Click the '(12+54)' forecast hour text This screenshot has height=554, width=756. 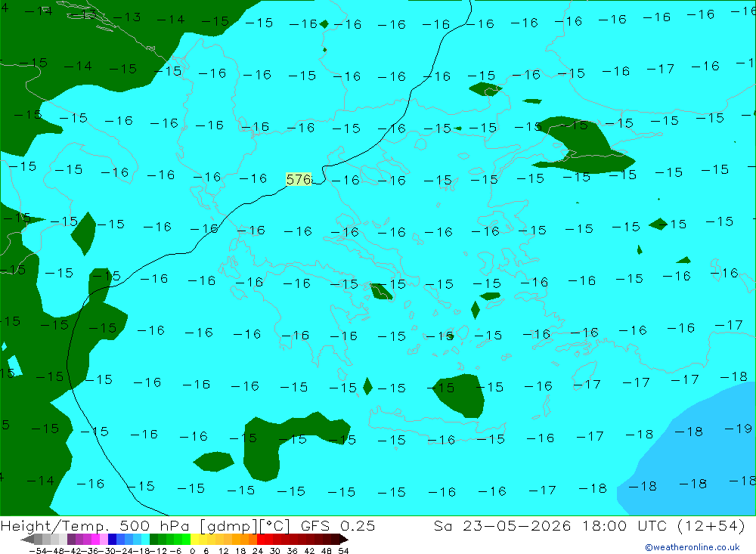click(711, 525)
